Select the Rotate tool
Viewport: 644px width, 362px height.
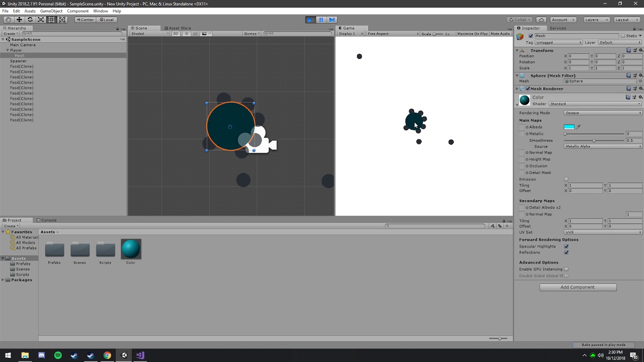pos(30,20)
